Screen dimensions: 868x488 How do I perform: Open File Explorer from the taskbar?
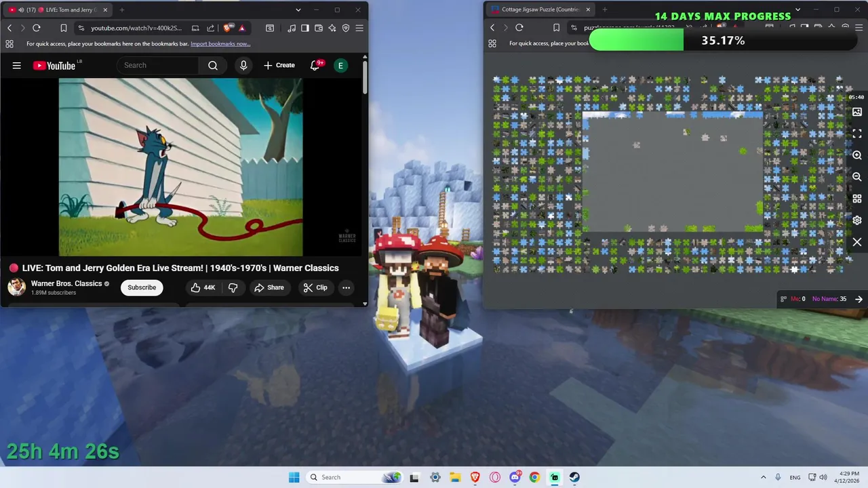click(x=455, y=477)
